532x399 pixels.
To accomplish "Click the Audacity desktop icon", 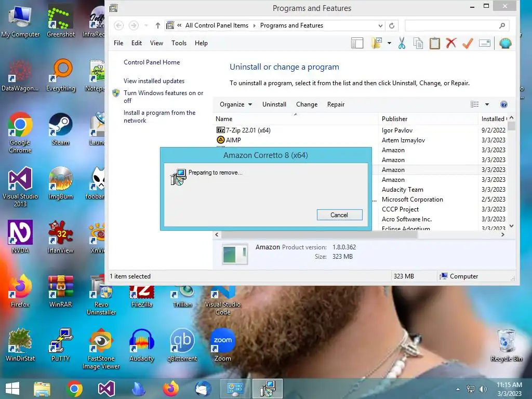I will point(141,345).
